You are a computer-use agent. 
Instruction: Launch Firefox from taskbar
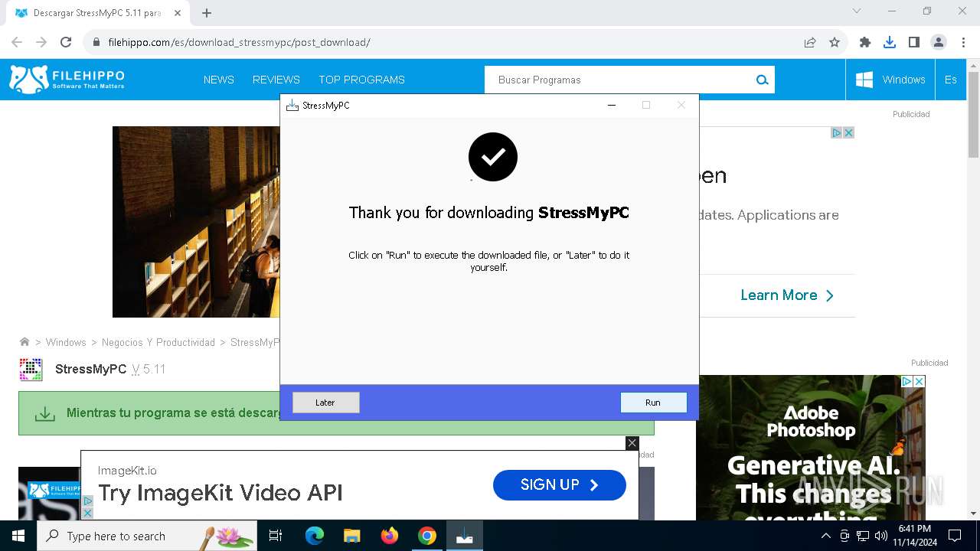[390, 536]
